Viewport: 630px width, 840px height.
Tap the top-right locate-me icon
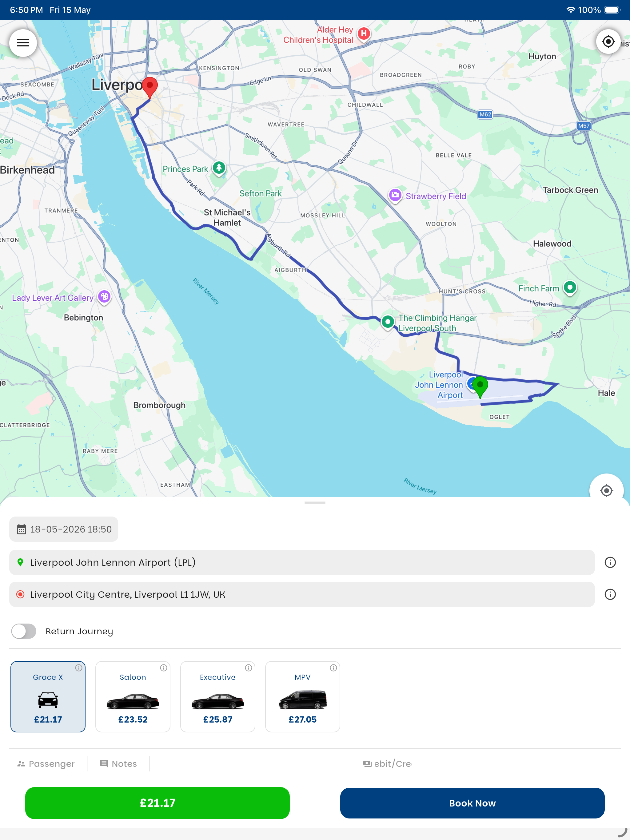608,42
